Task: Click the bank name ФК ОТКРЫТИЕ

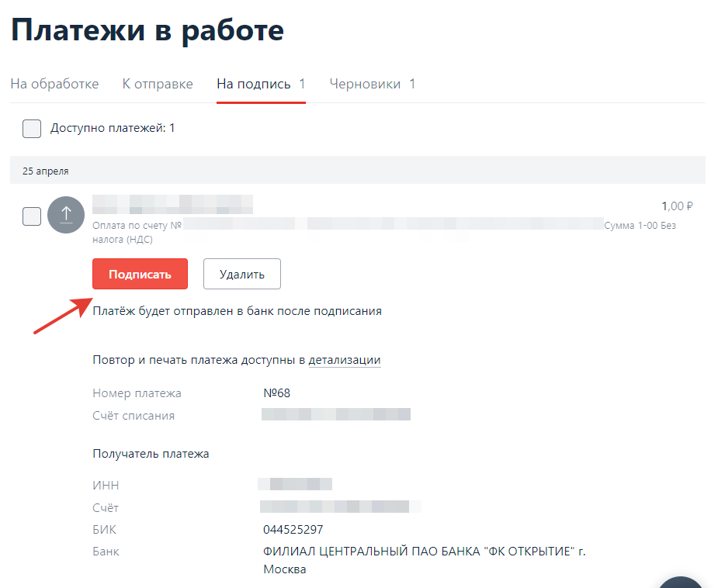Action: 424,552
